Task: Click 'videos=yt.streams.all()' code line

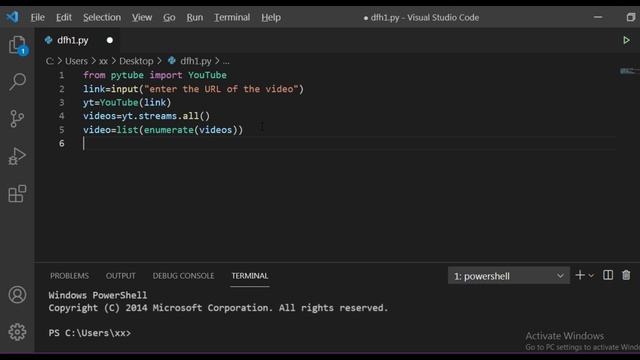Action: point(147,116)
